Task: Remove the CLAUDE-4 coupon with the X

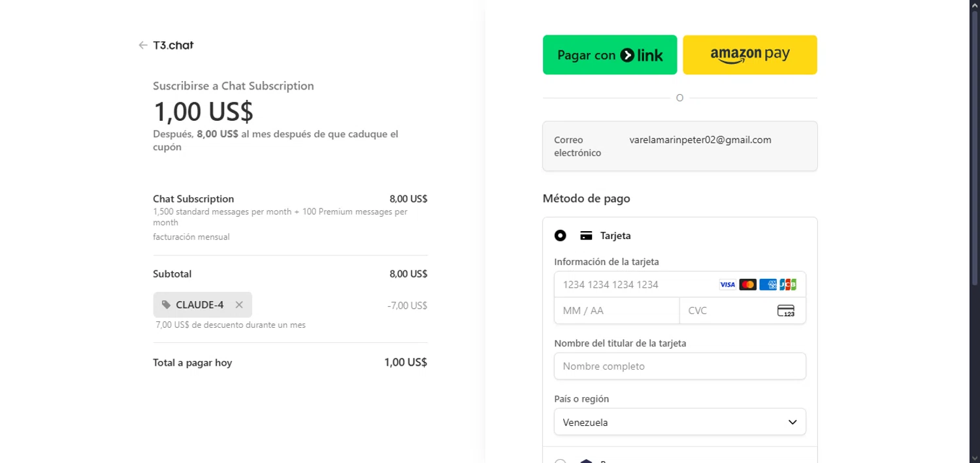Action: click(x=239, y=305)
